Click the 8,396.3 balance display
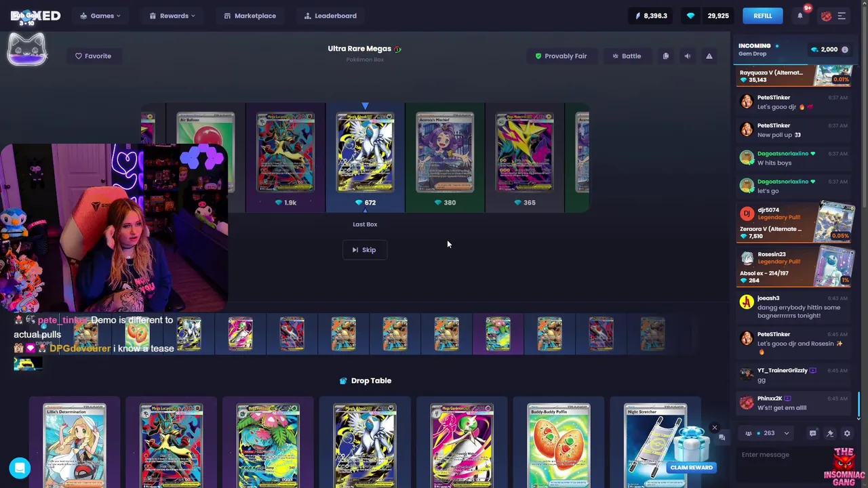The height and width of the screenshot is (488, 868). click(652, 16)
